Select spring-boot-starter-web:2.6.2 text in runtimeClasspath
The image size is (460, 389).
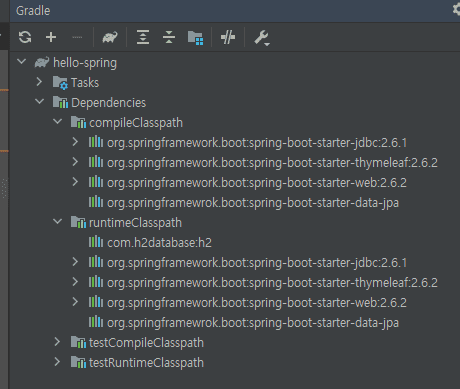click(x=328, y=303)
